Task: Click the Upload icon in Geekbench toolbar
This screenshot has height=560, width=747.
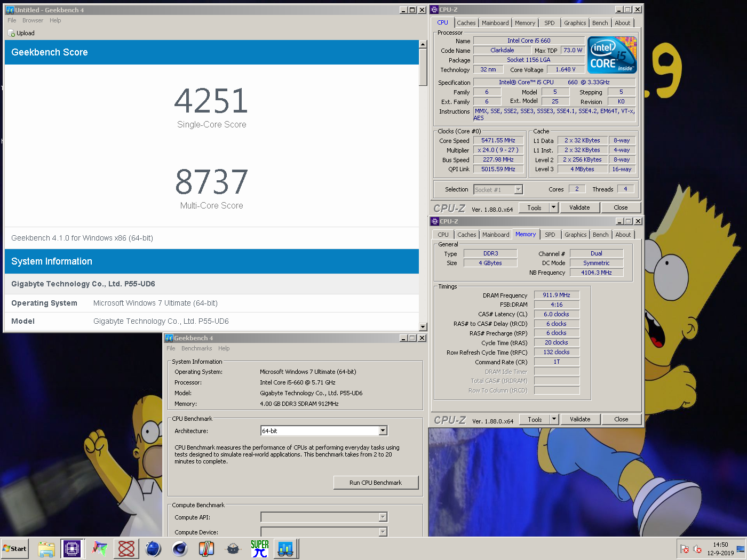Action: (x=11, y=33)
